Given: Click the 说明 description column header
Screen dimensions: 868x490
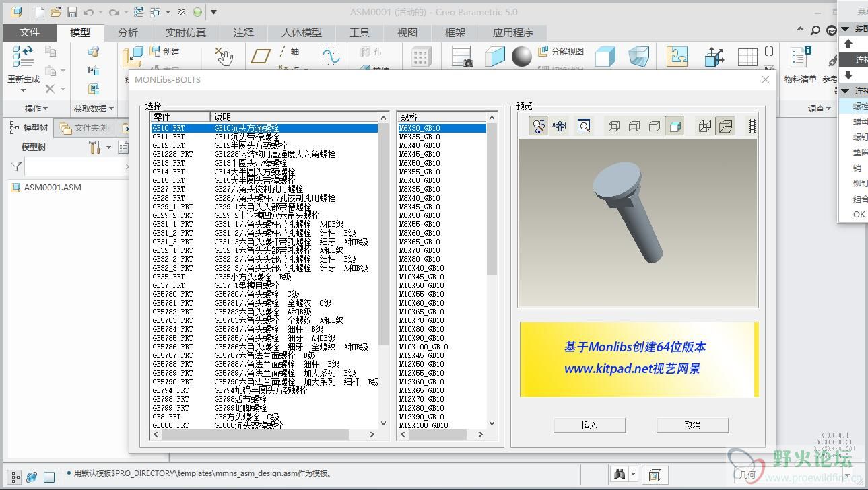Looking at the screenshot, I should (294, 117).
